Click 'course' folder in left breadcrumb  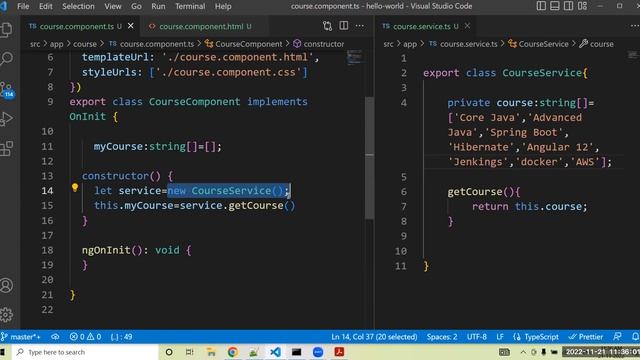[x=85, y=44]
